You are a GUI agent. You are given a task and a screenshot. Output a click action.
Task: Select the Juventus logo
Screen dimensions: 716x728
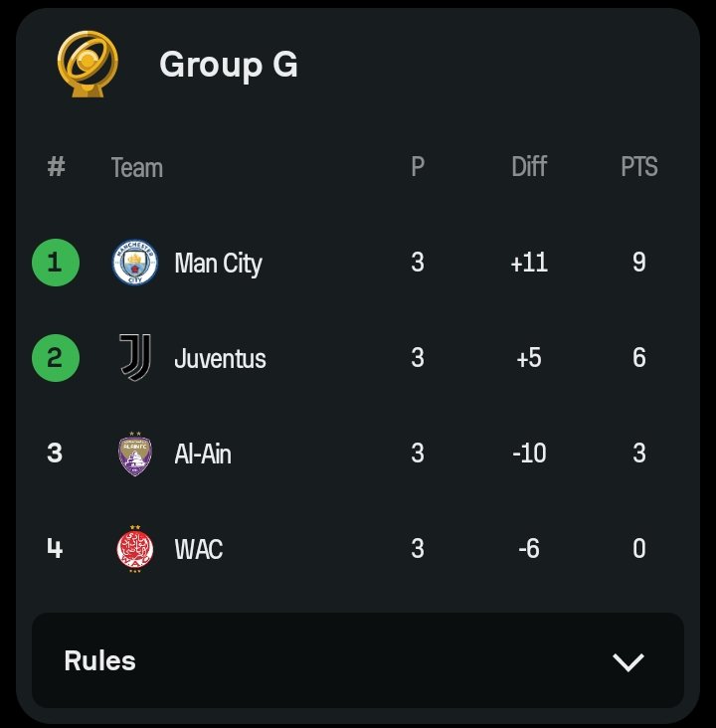(x=135, y=357)
